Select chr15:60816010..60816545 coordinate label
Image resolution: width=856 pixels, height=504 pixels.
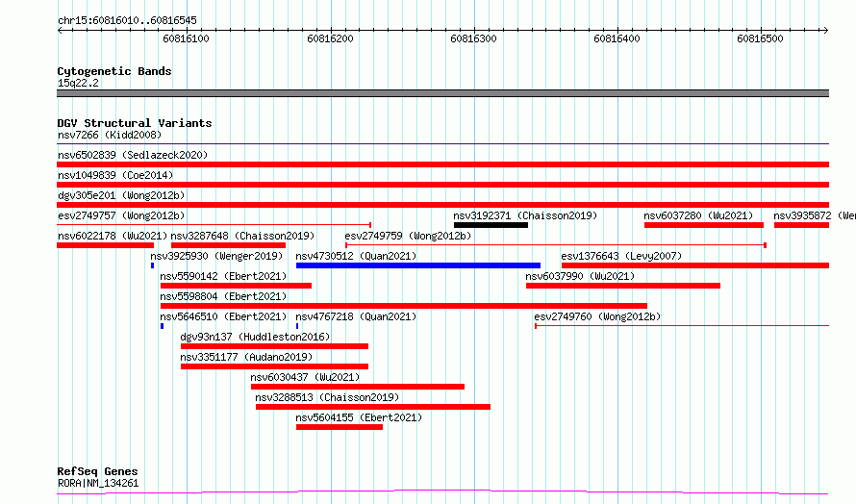click(127, 21)
